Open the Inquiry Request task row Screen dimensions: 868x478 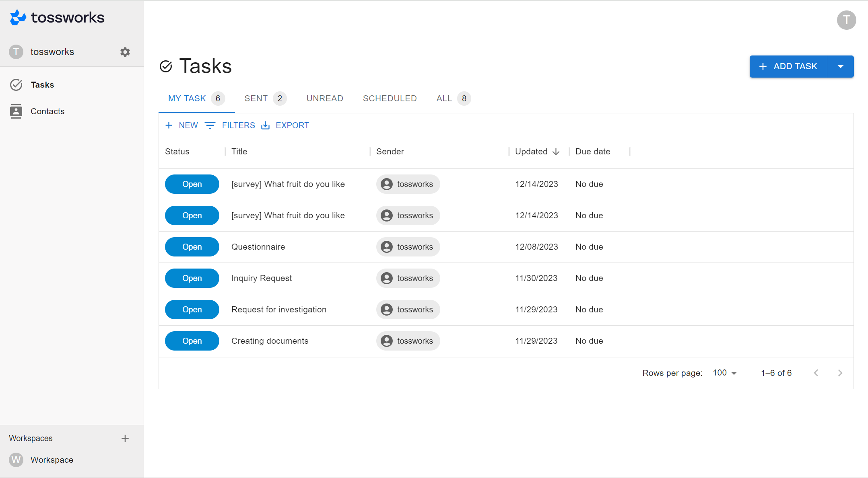click(262, 278)
